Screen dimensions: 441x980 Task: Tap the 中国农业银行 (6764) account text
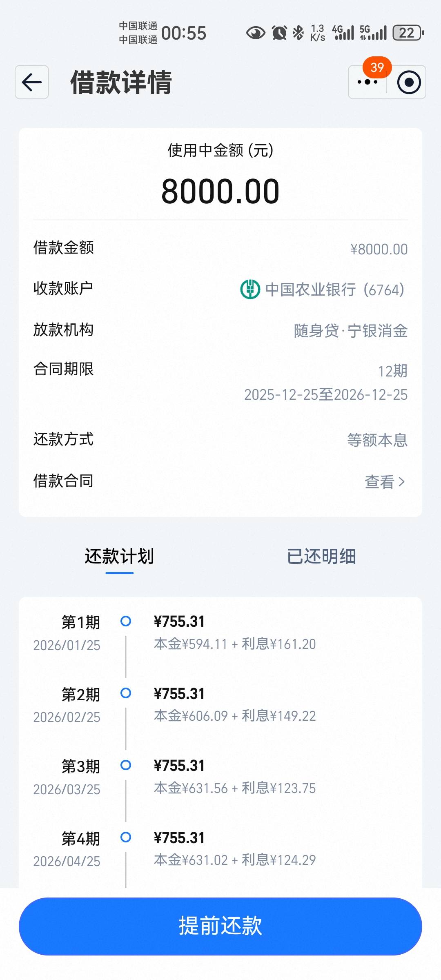[x=334, y=290]
